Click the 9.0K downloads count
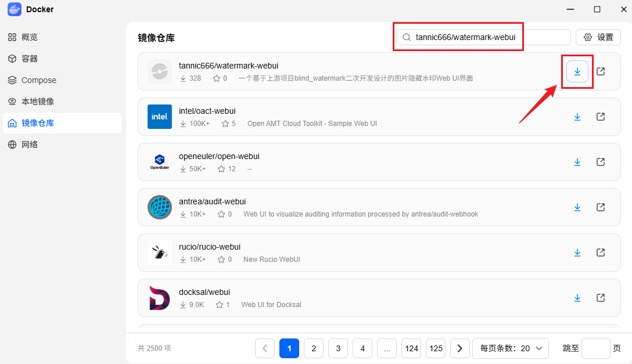 (197, 305)
